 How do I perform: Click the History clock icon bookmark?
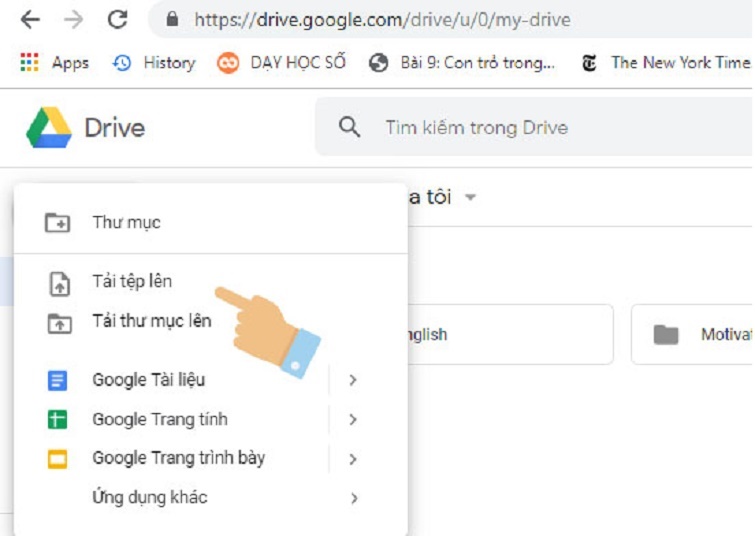pos(121,63)
